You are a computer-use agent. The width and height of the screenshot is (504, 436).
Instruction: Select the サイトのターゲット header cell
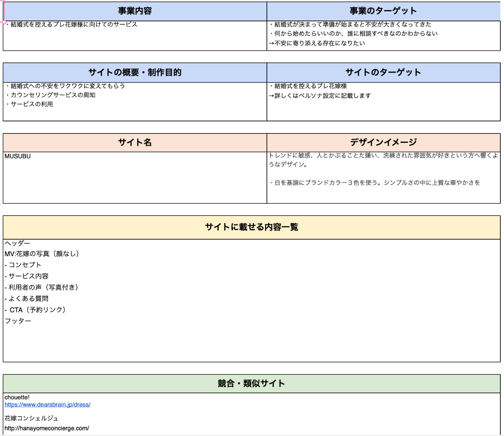383,73
